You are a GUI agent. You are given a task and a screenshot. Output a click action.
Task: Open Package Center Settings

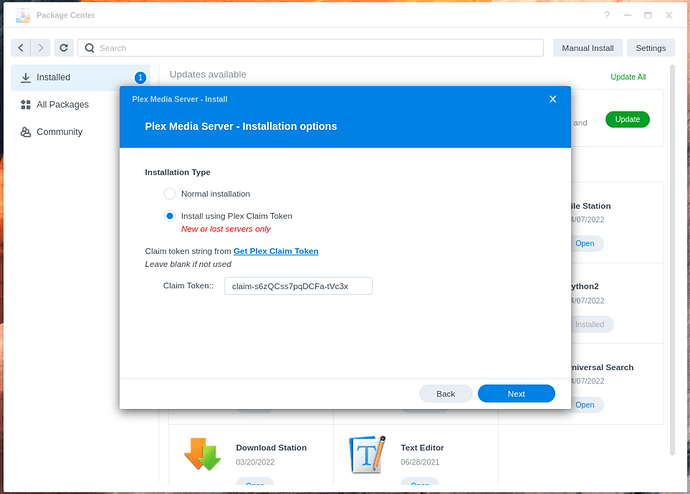[650, 48]
